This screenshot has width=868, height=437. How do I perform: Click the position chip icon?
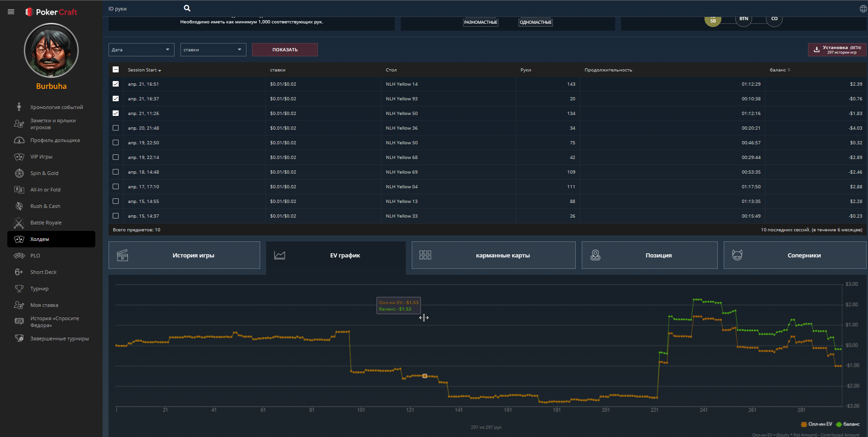click(x=595, y=255)
